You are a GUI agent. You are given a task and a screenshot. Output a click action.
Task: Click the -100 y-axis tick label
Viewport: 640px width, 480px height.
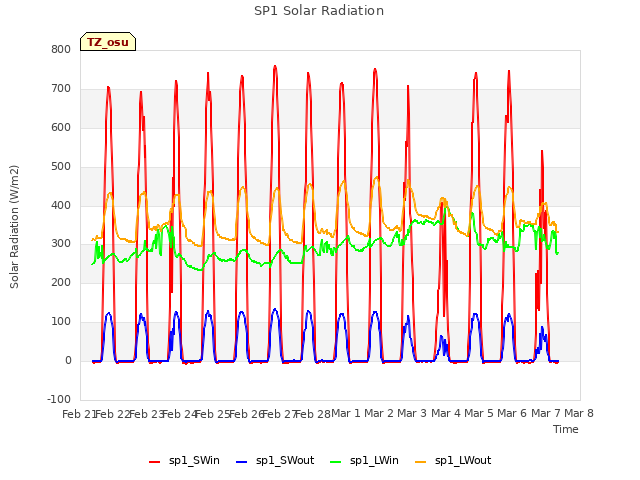tap(59, 399)
